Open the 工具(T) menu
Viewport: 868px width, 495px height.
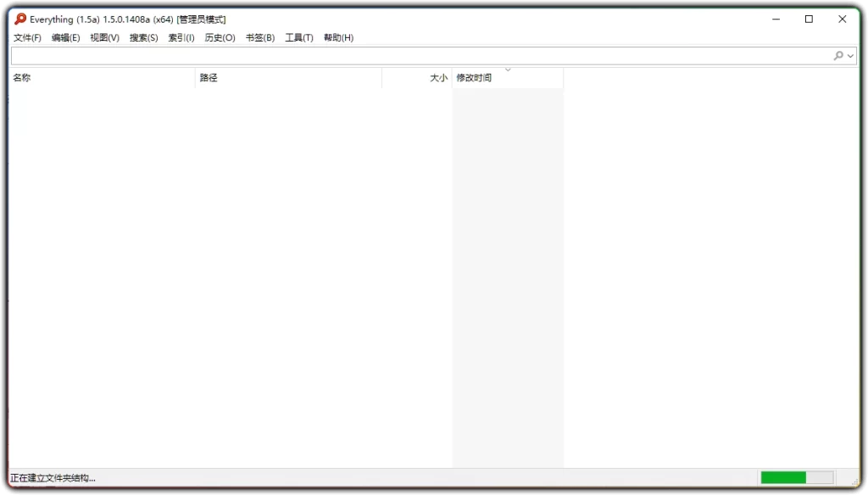298,37
